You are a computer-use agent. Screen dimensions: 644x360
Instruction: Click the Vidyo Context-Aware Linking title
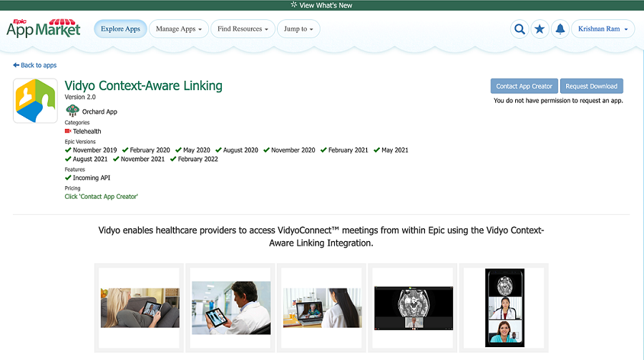point(143,85)
